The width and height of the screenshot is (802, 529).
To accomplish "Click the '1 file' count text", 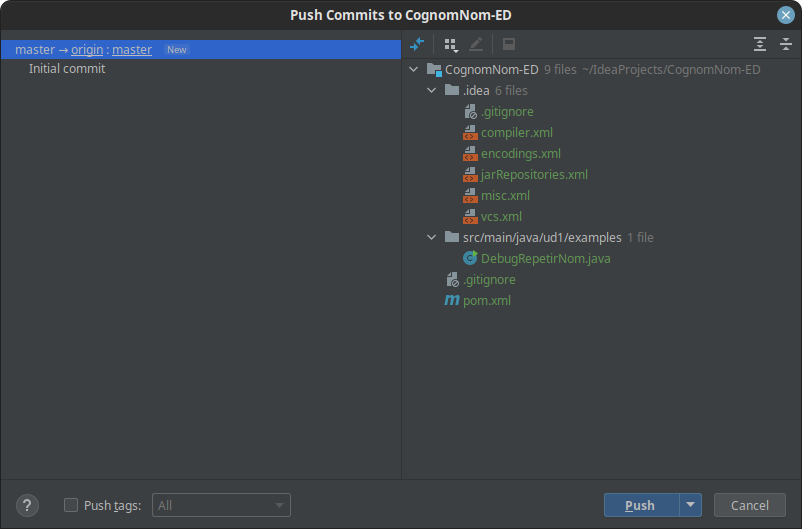I will point(640,237).
